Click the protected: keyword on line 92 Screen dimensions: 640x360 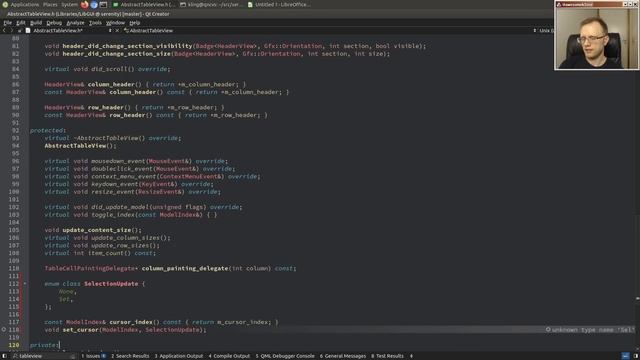(x=48, y=131)
